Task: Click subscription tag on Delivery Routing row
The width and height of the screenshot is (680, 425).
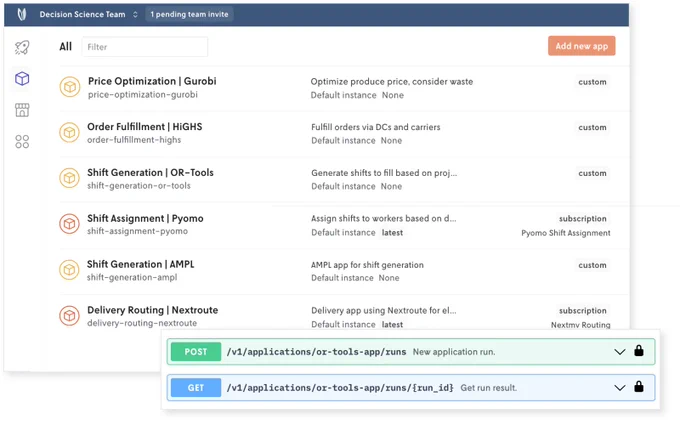Action: (x=582, y=311)
